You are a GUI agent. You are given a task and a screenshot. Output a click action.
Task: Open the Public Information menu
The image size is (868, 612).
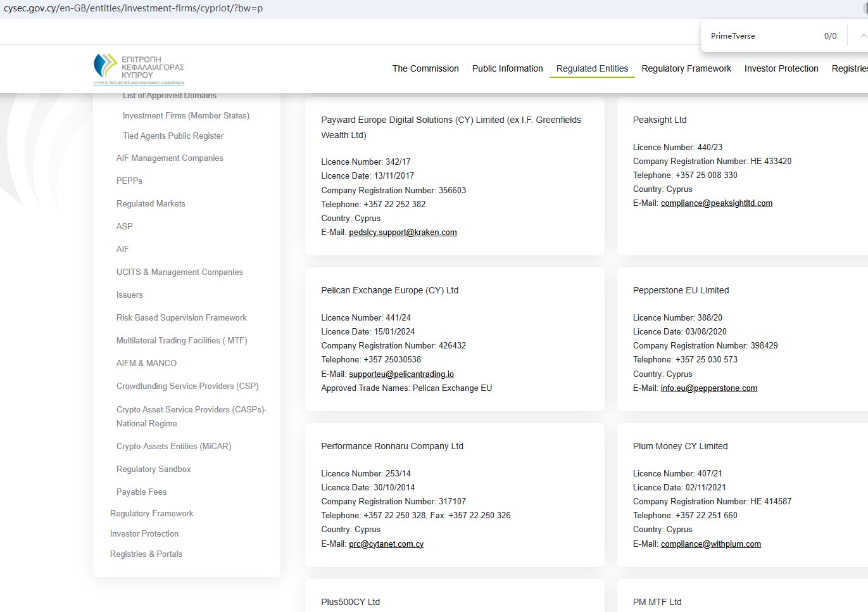(507, 68)
